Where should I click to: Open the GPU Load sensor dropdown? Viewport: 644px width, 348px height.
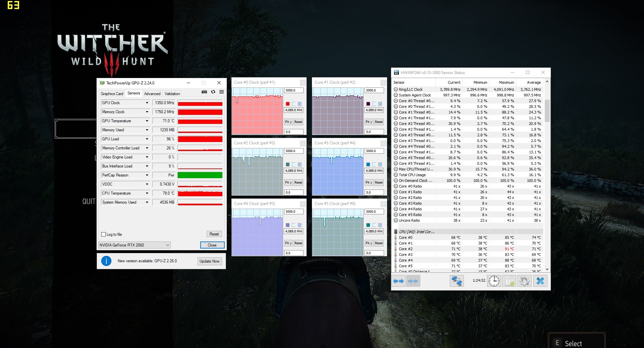point(147,139)
